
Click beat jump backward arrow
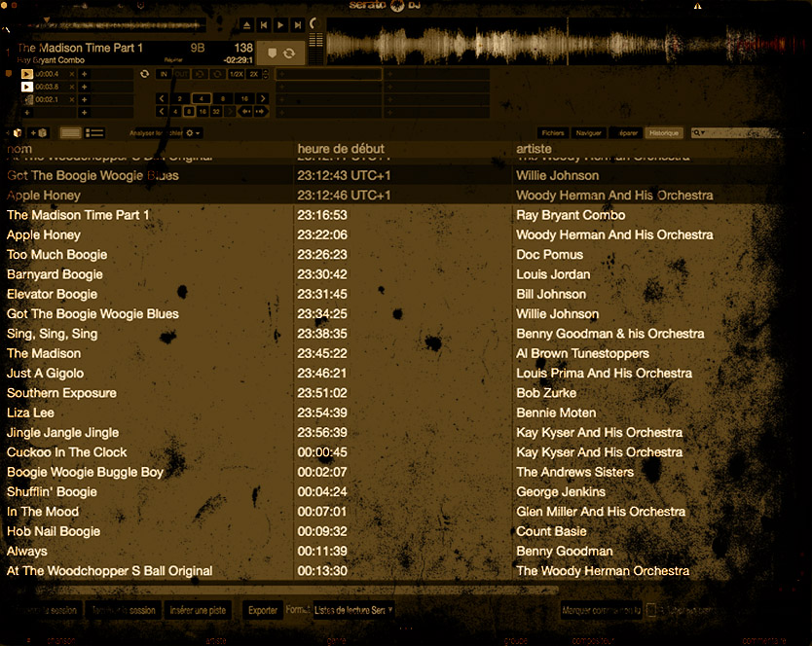[x=246, y=111]
